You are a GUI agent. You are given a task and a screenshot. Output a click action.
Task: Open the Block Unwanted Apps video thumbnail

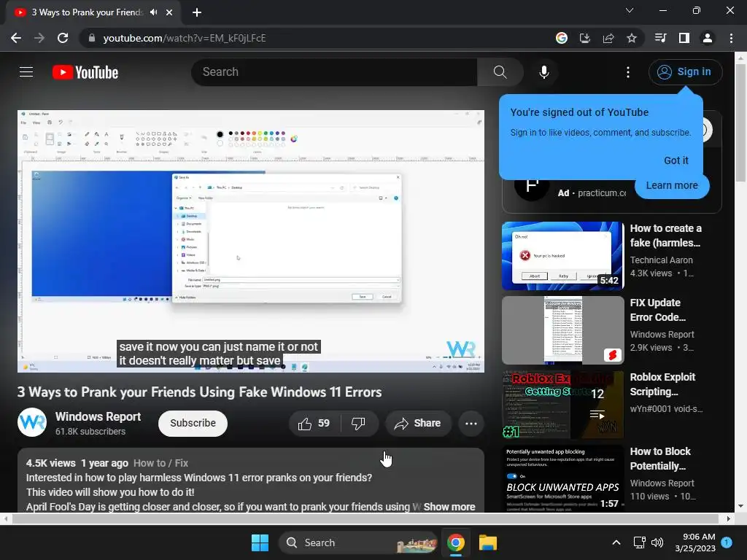point(562,478)
